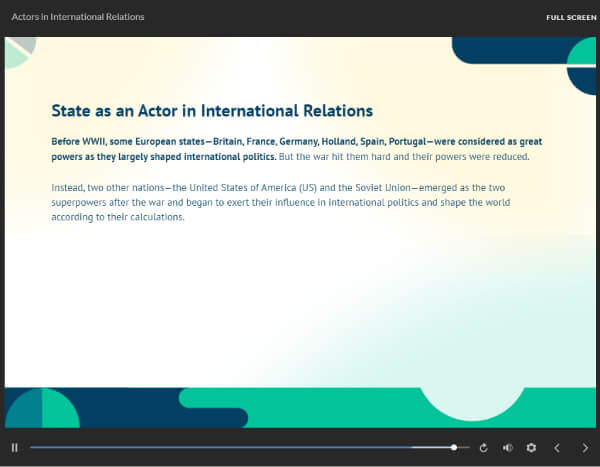
Task: Click the pale circle on the green banner
Action: click(x=473, y=403)
